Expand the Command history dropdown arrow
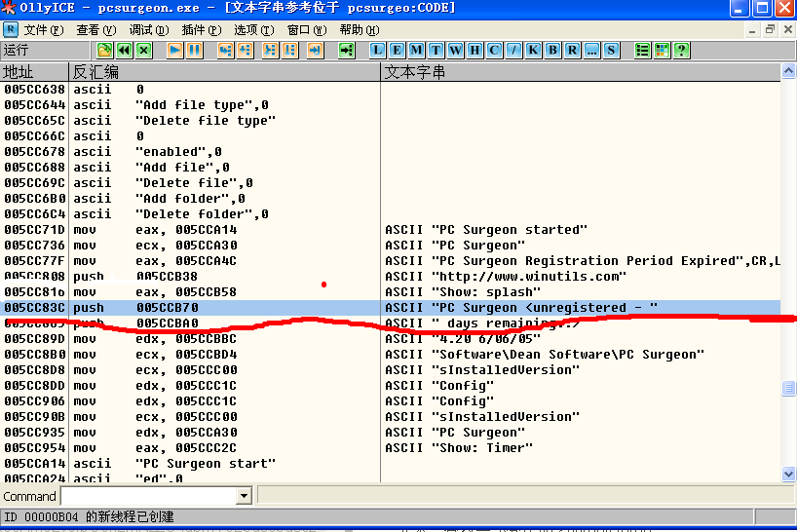Screen dimensions: 797x532 coord(244,496)
